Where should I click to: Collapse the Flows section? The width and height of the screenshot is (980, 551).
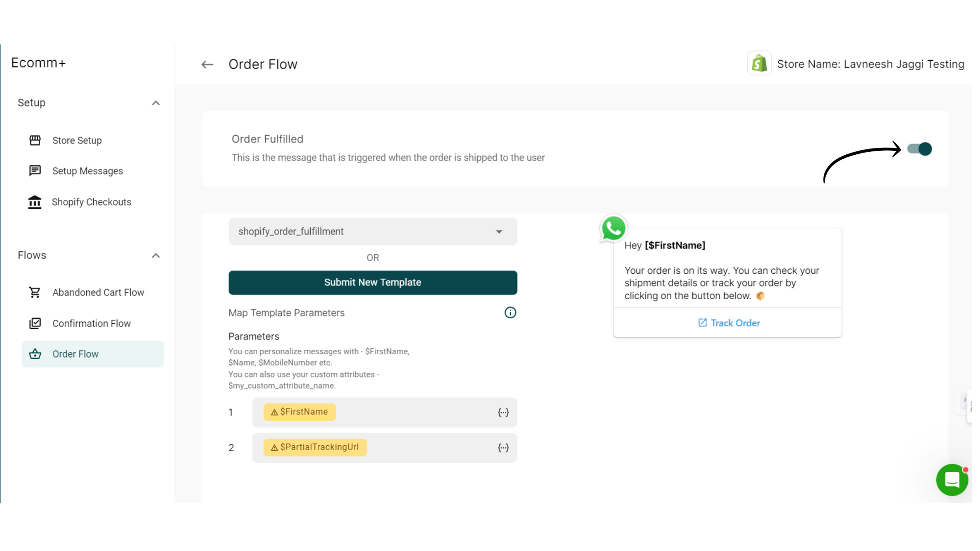pyautogui.click(x=156, y=255)
